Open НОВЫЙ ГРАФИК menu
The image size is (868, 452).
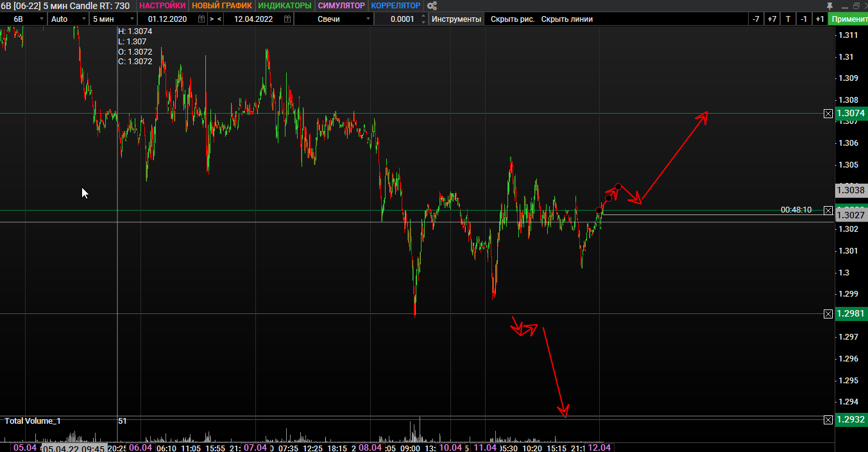click(x=222, y=6)
